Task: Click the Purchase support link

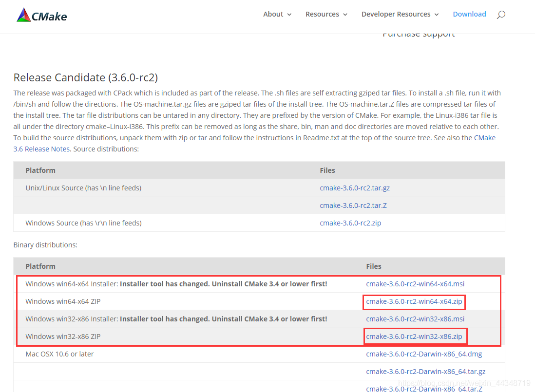Action: pos(418,33)
